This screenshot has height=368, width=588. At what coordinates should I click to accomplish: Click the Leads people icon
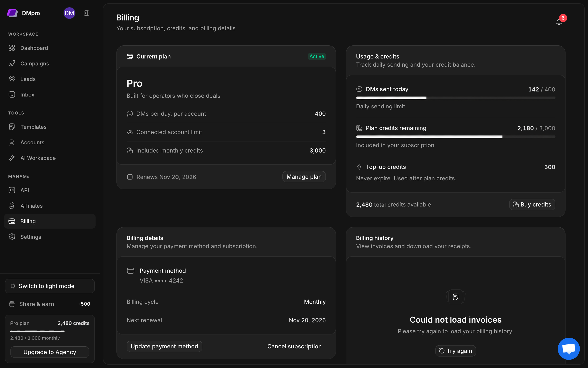(12, 79)
